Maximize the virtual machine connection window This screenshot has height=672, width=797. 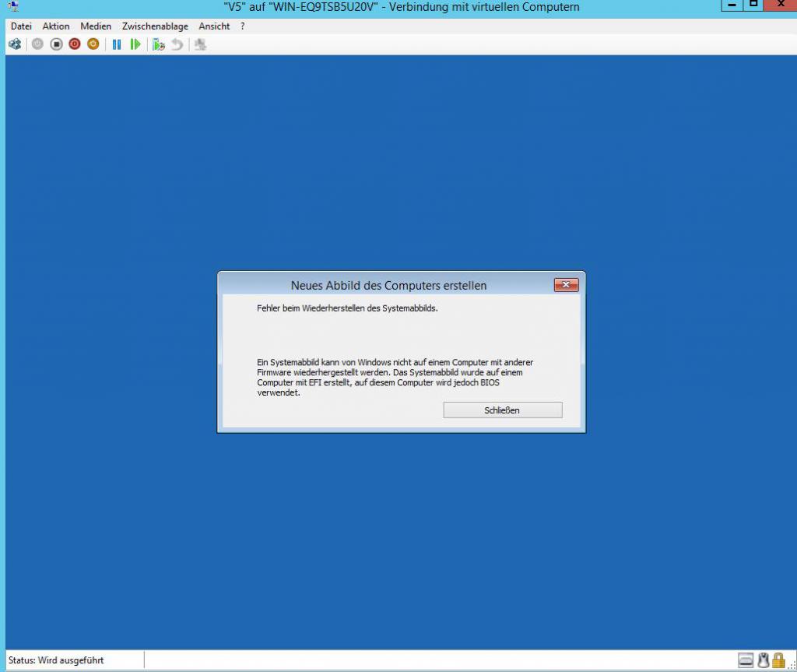click(x=753, y=5)
